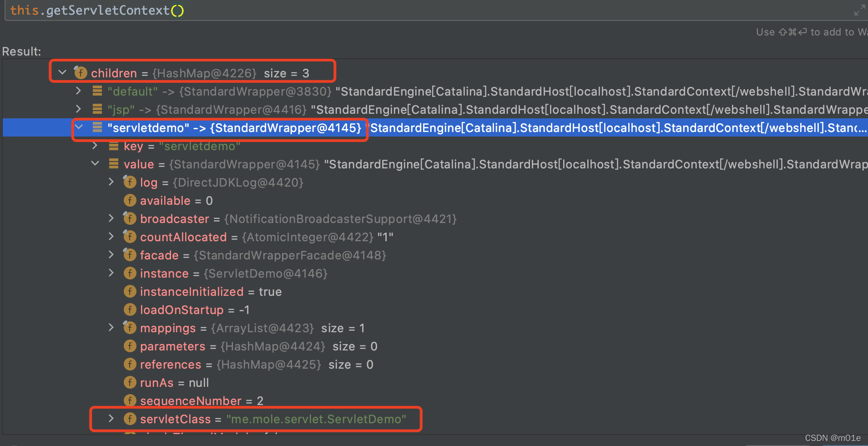The height and width of the screenshot is (446, 868).
Task: Click the field icon for broadcaster
Action: [x=130, y=218]
